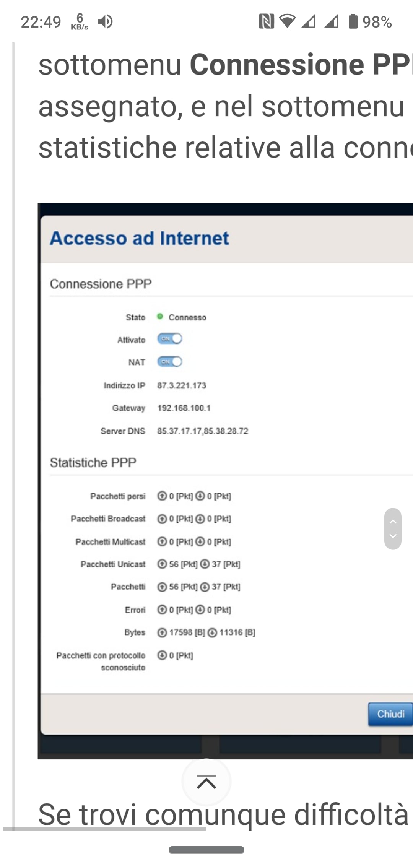Click the Bytes download arrow icon
The image size is (413, 868).
click(212, 632)
